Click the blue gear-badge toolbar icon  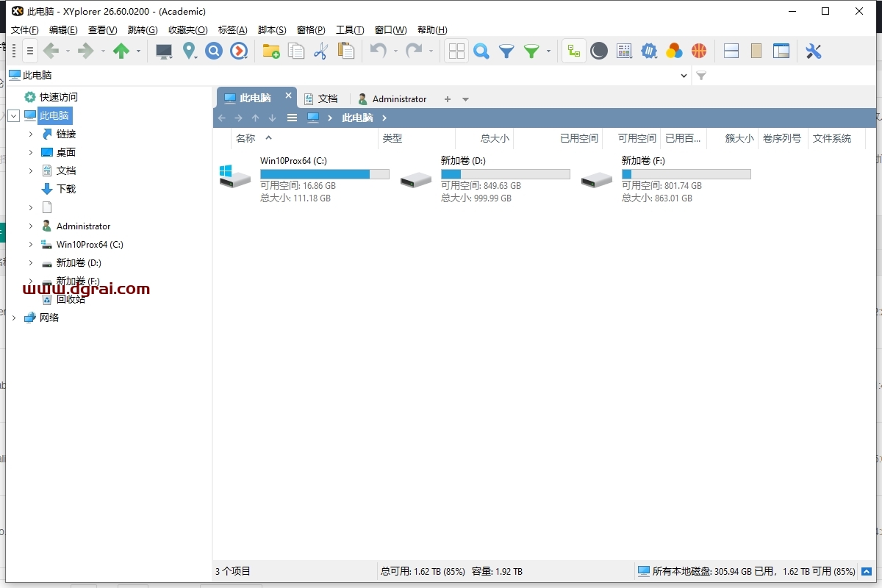point(649,51)
